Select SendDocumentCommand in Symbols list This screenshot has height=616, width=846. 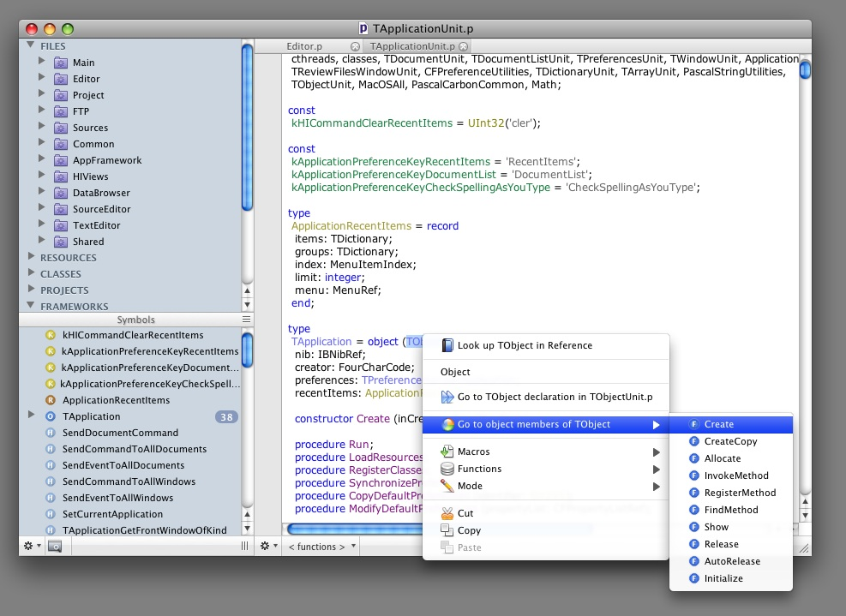[120, 433]
